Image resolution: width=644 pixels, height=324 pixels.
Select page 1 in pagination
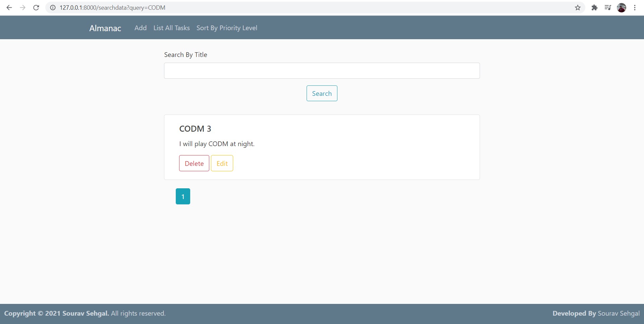(183, 196)
